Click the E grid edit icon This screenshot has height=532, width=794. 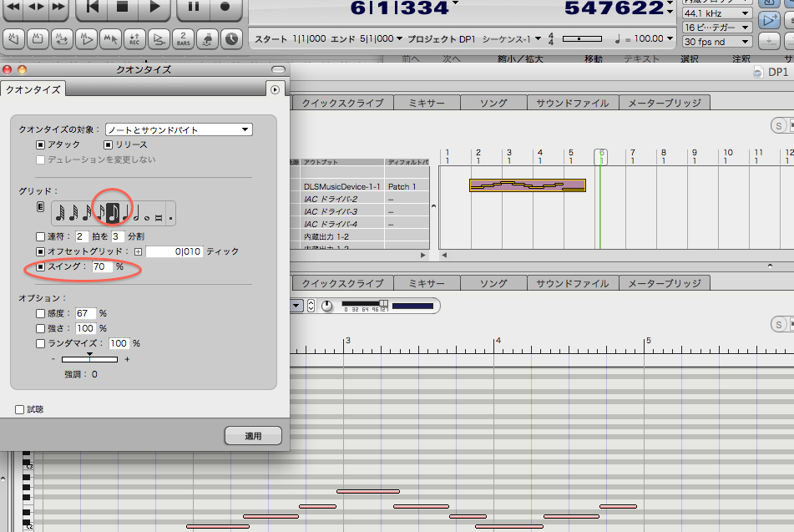tap(41, 206)
